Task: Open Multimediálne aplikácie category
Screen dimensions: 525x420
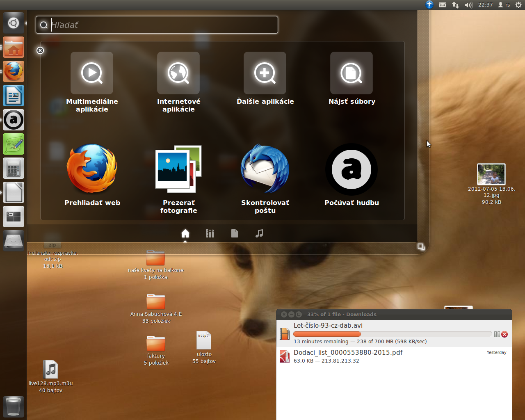Action: pyautogui.click(x=92, y=73)
